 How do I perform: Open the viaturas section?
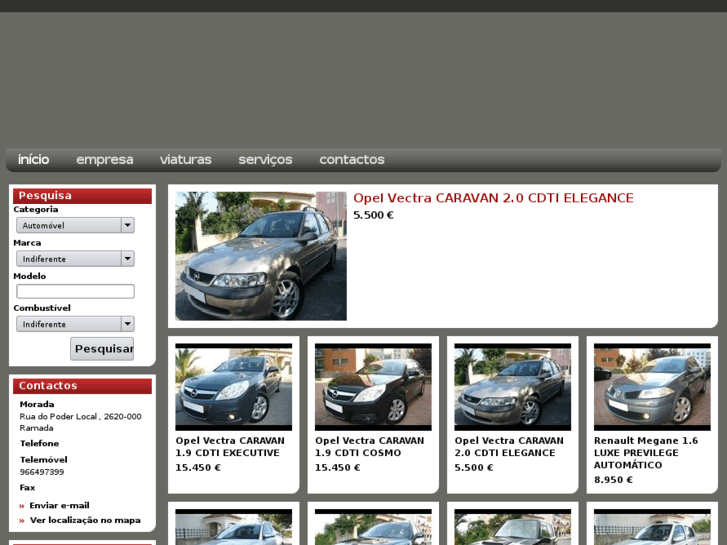pyautogui.click(x=185, y=160)
